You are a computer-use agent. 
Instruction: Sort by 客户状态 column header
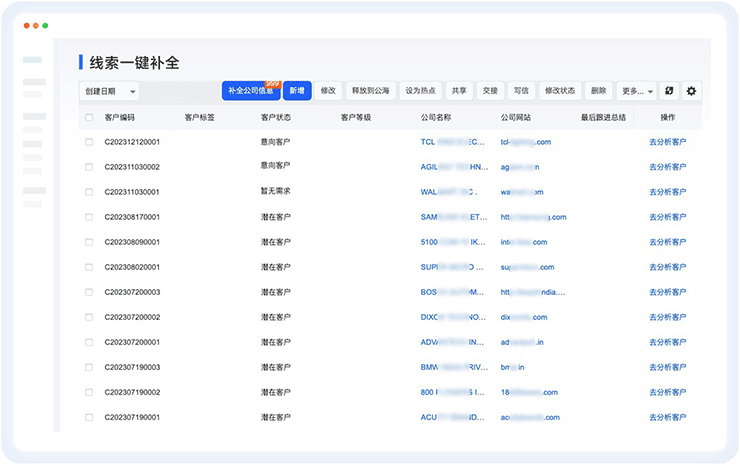pos(275,118)
